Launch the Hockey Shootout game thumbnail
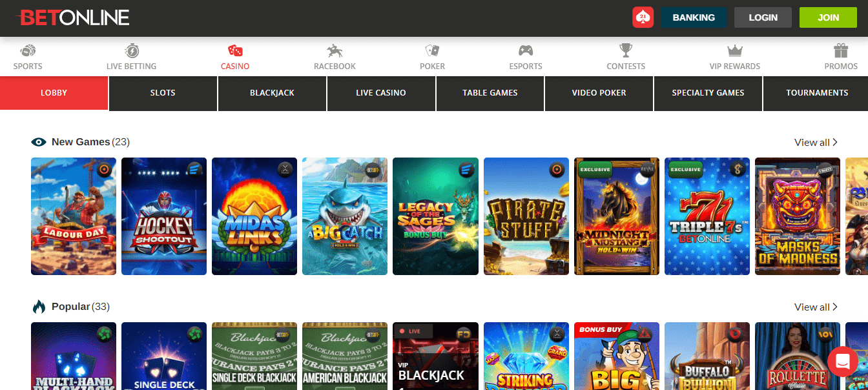 pos(164,216)
